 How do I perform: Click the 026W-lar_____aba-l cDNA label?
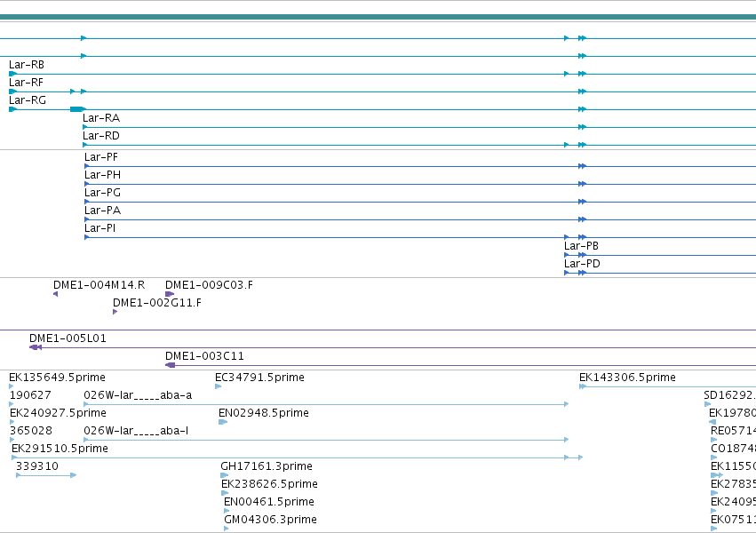[136, 432]
